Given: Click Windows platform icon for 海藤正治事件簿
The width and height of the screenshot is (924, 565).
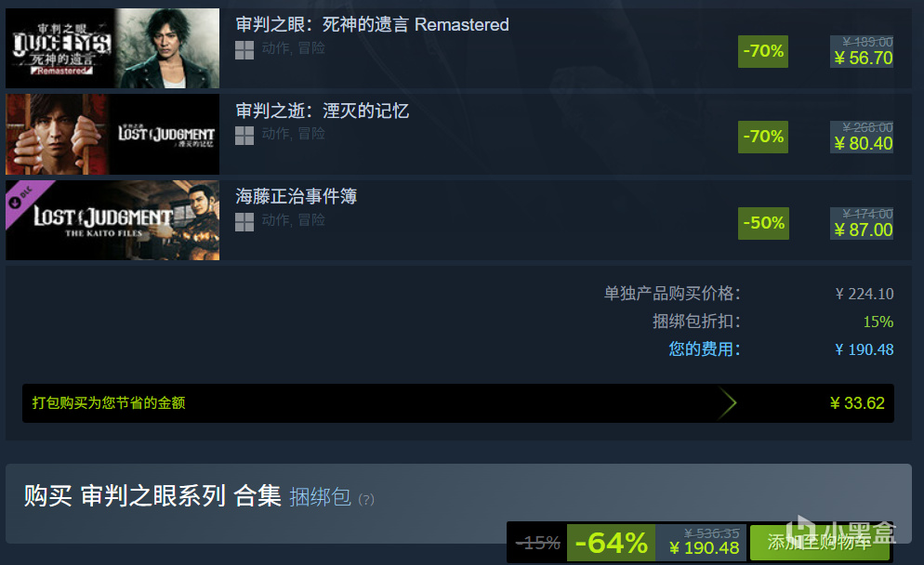Looking at the screenshot, I should 244,222.
